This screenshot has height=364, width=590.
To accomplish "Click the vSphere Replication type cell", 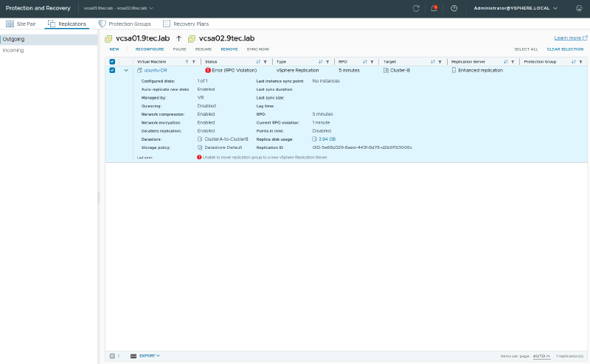I will 297,70.
